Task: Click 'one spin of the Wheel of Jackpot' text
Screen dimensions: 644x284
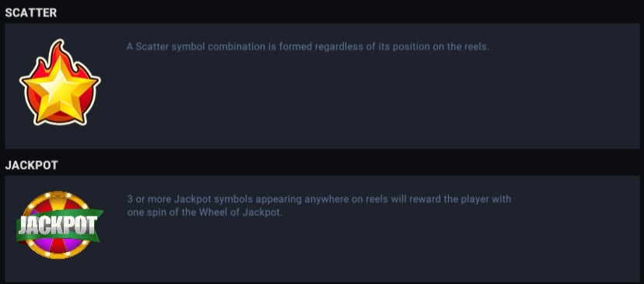Action: pos(205,213)
